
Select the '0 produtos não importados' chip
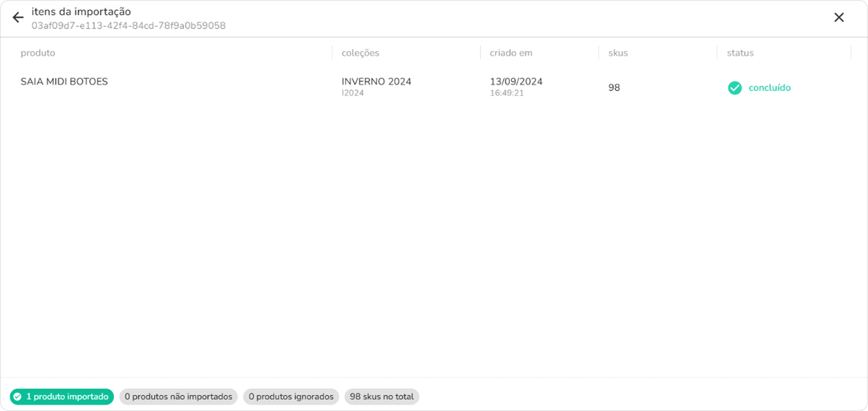click(178, 397)
